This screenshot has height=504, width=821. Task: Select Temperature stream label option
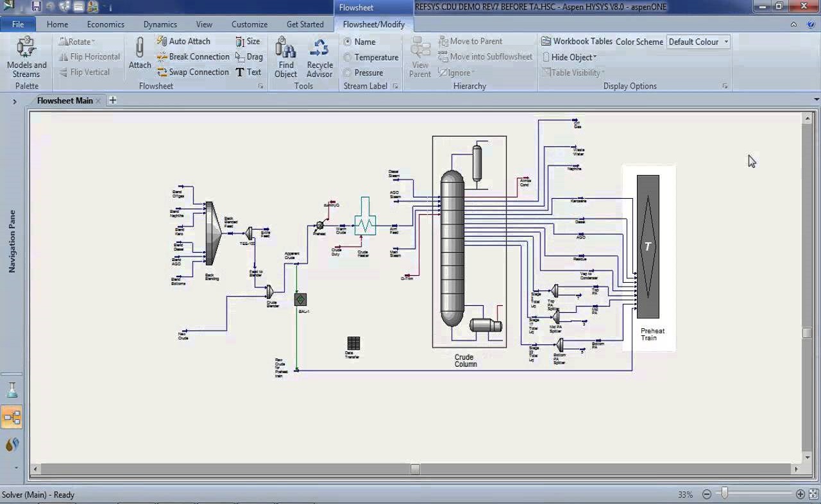371,57
